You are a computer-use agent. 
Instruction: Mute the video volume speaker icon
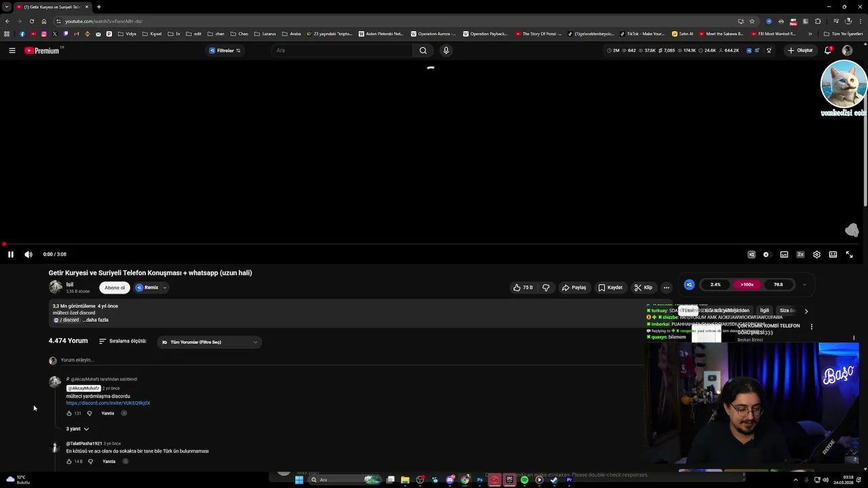[28, 254]
